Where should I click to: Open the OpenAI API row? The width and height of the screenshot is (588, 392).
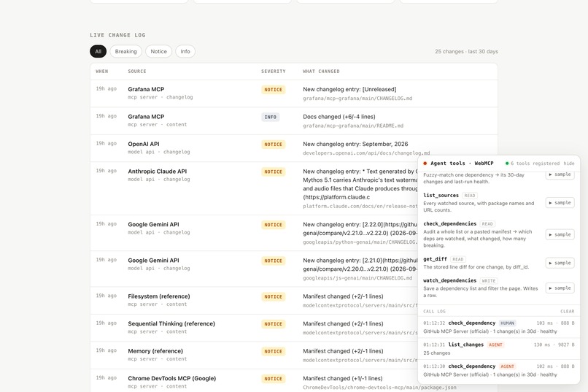pos(294,148)
